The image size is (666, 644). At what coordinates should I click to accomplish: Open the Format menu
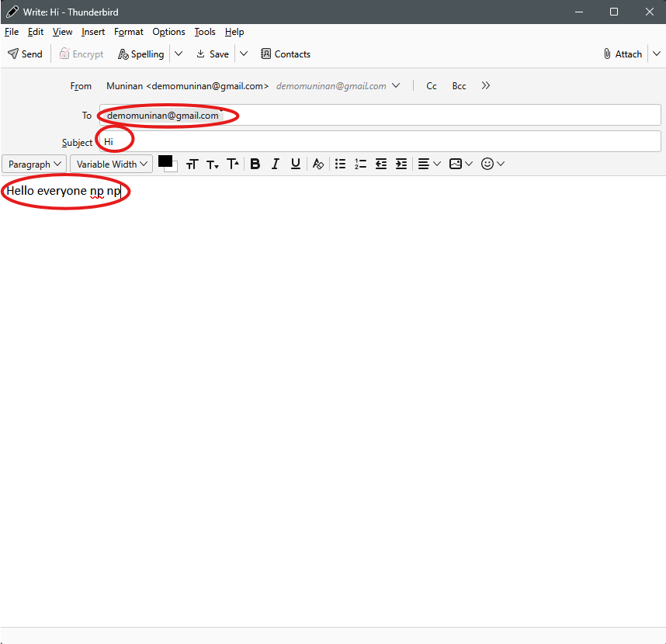129,32
